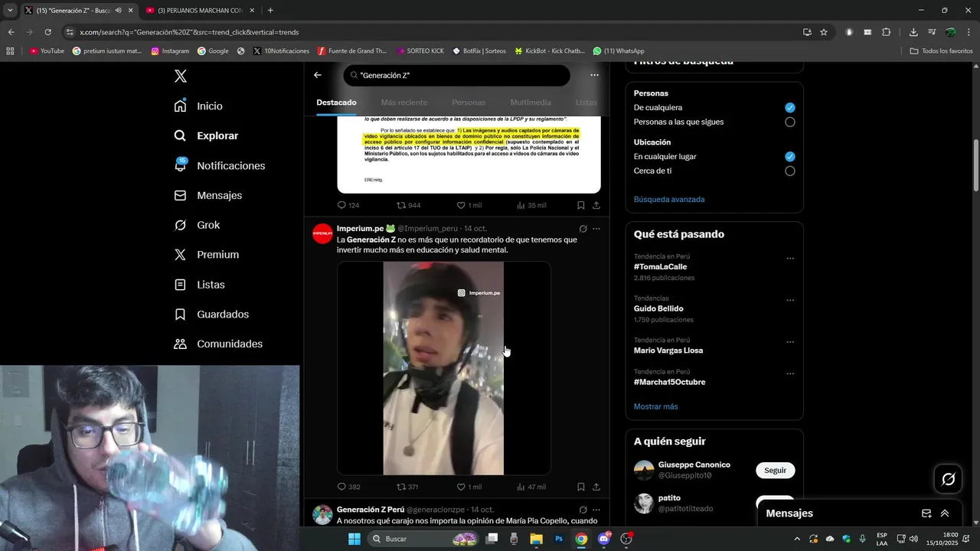This screenshot has height=551, width=980.
Task: Bookmark the Imperium.pe post
Action: tap(581, 487)
